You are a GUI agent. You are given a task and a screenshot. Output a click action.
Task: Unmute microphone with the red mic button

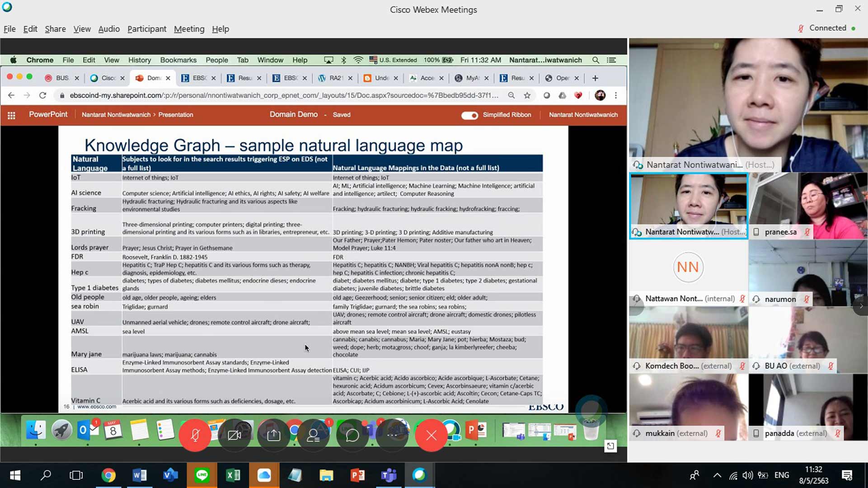click(x=195, y=435)
